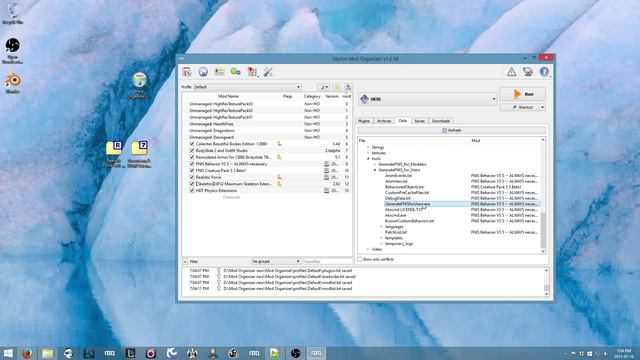The height and width of the screenshot is (360, 640).
Task: Open the Tools plugins toolbar icon
Action: pyautogui.click(x=252, y=72)
